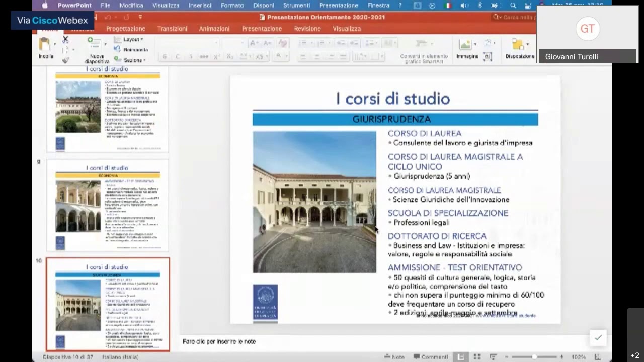This screenshot has width=644, height=362.
Task: Click decrease indent icon
Action: click(342, 43)
